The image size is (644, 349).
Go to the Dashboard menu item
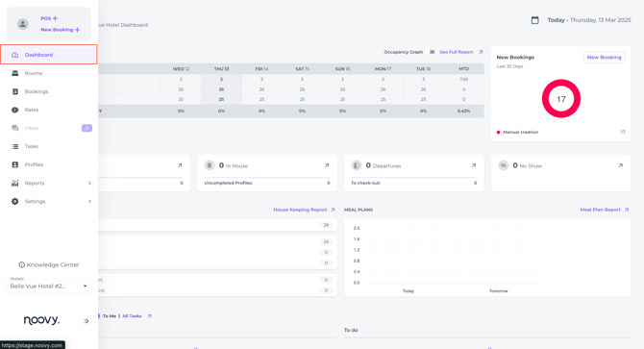(x=49, y=55)
